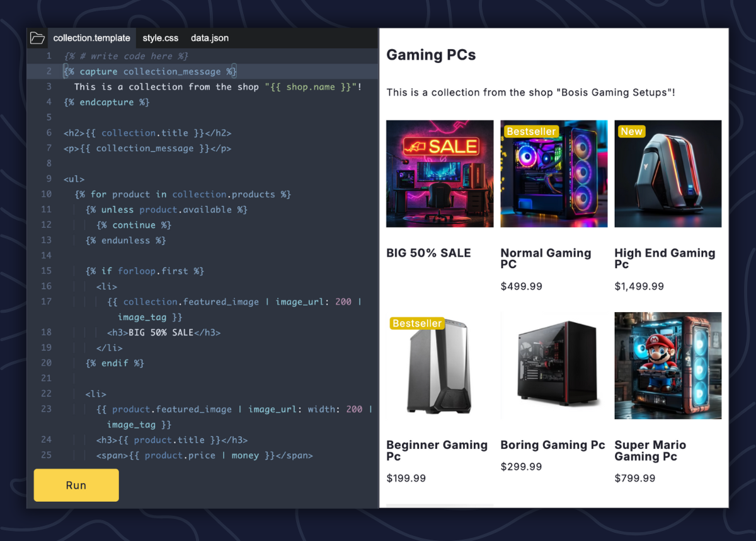
Task: Open the Boring Gaming Pc image
Action: tap(554, 366)
